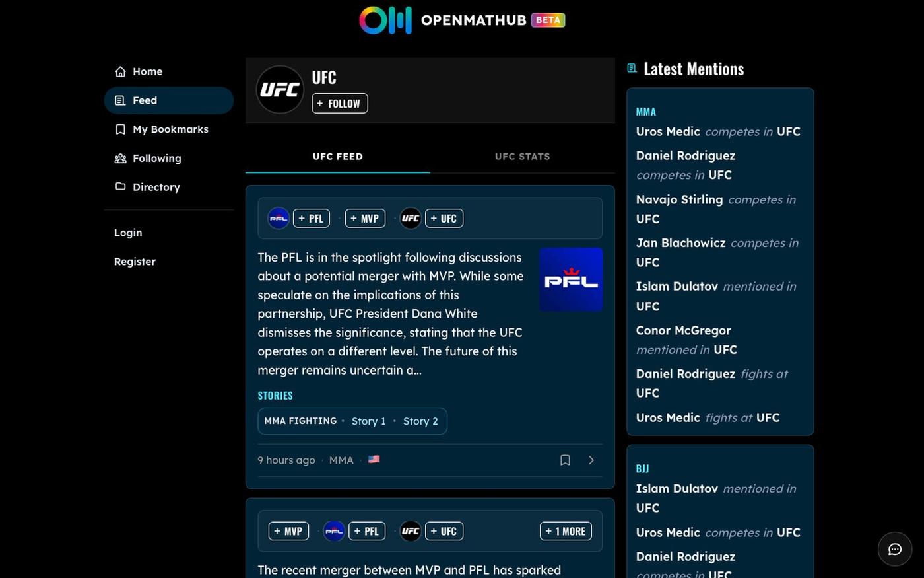Click the Latest Mentions header icon
The width and height of the screenshot is (924, 578).
[x=632, y=68]
